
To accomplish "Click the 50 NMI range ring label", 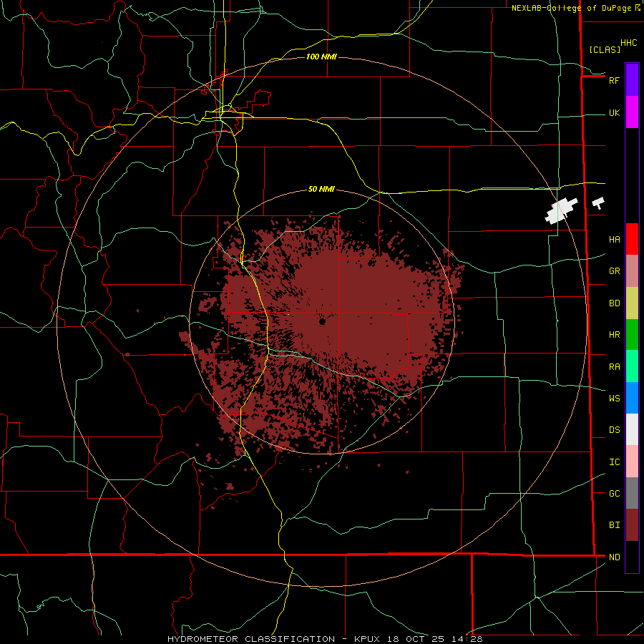I will [x=321, y=189].
